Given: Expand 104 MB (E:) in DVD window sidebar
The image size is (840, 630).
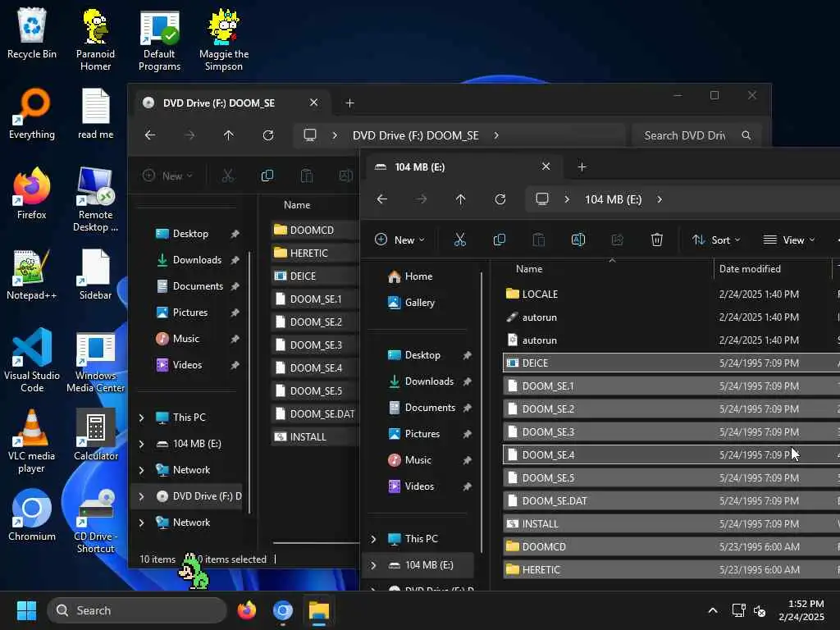Looking at the screenshot, I should point(141,444).
